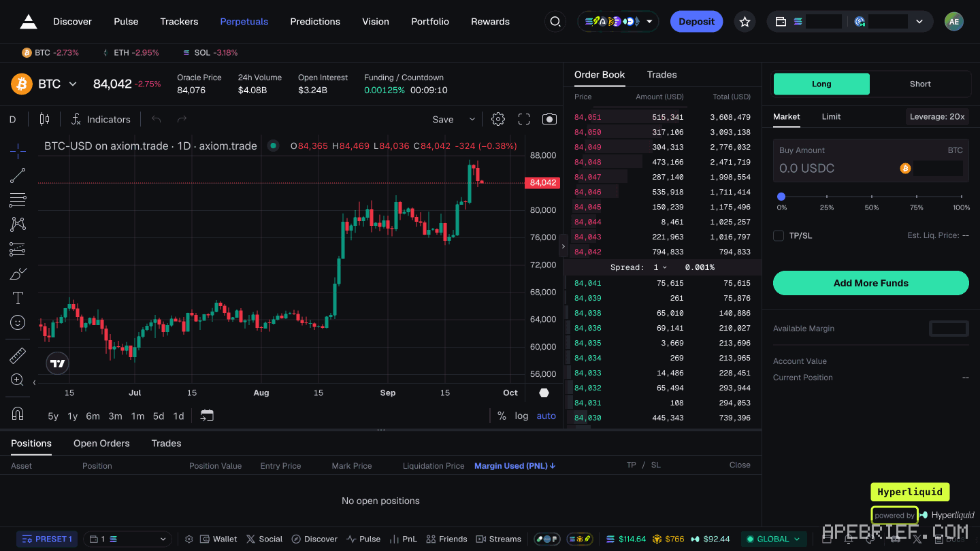Image resolution: width=980 pixels, height=551 pixels.
Task: Switch to the Open Orders tab
Action: (101, 444)
